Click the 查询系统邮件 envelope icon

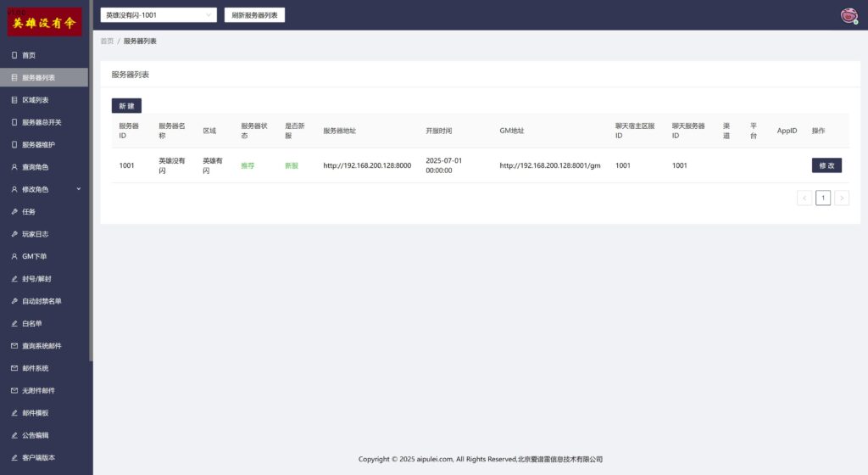coord(14,346)
